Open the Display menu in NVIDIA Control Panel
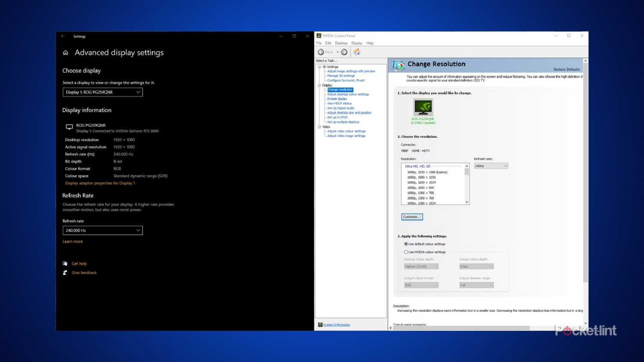This screenshot has width=644, height=362. point(356,43)
